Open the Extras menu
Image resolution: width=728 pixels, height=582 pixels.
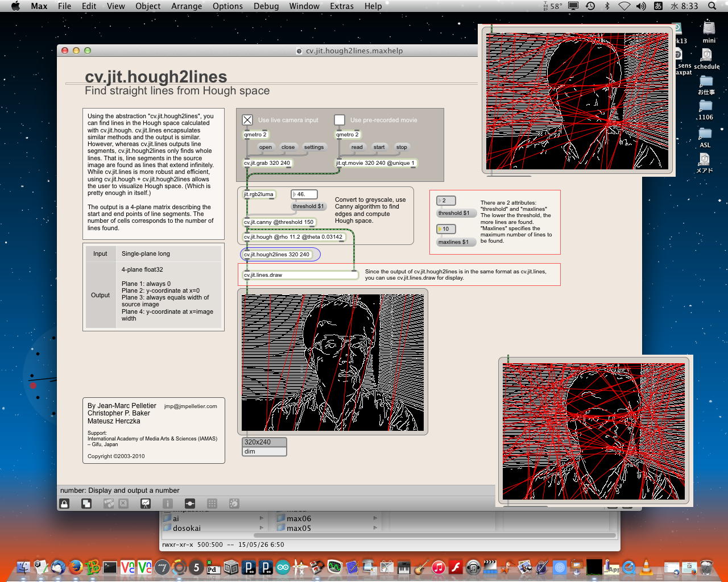pyautogui.click(x=342, y=6)
